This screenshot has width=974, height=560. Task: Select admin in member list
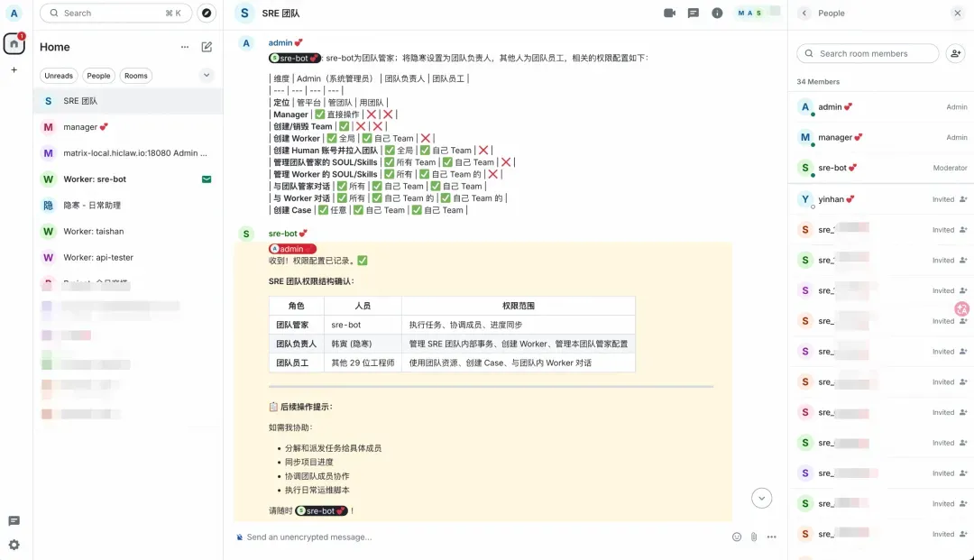tap(881, 106)
